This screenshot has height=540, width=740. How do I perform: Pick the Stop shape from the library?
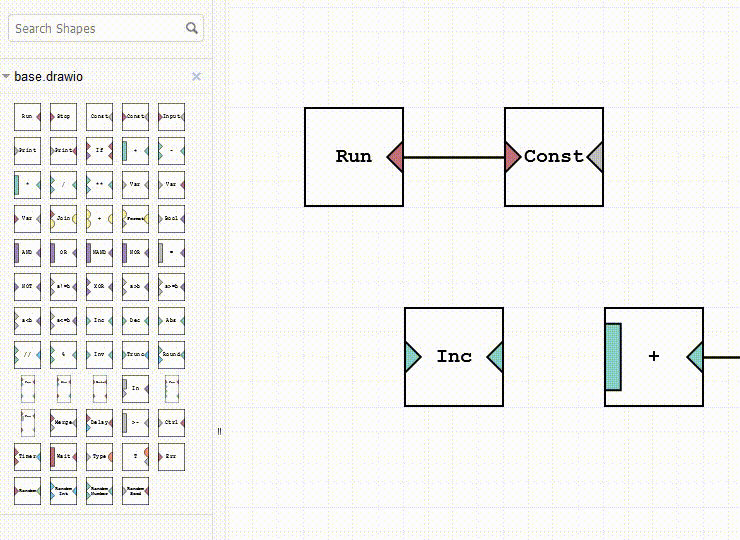point(64,117)
